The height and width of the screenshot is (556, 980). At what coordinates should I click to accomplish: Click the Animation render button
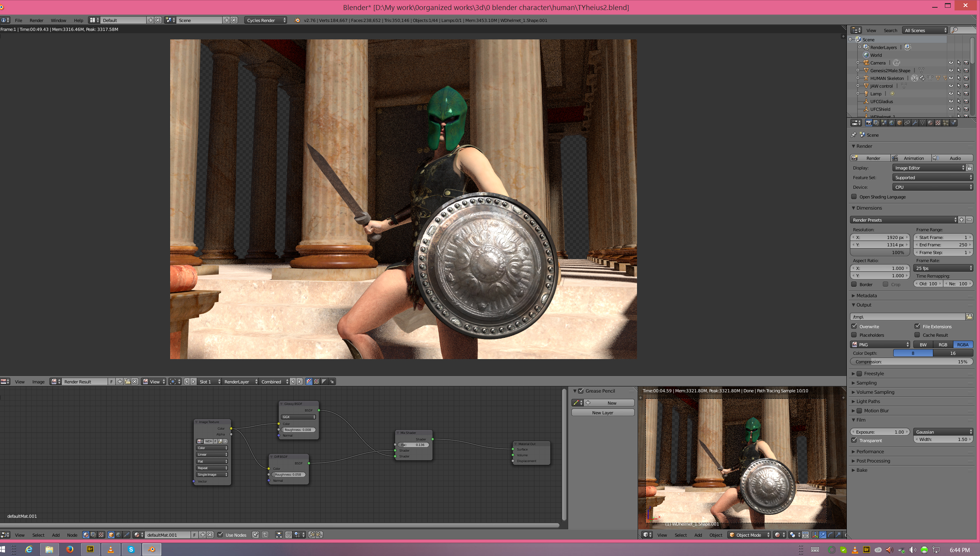tap(911, 158)
